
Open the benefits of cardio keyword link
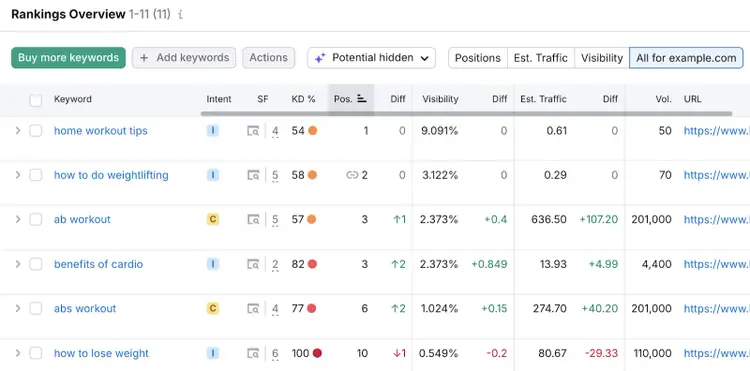[99, 264]
